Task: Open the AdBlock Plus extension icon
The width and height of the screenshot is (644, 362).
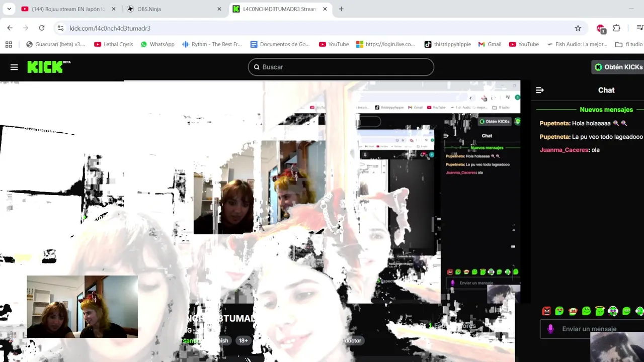Action: coord(601,29)
